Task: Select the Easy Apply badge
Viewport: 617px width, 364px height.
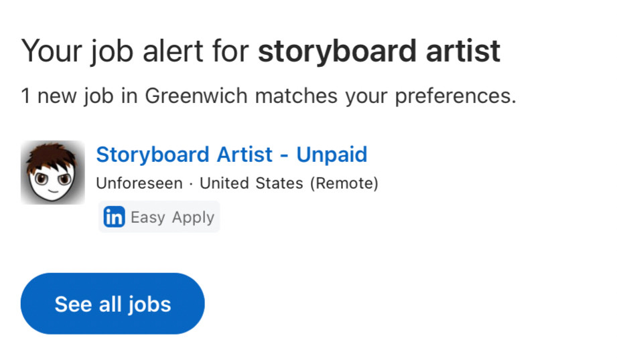Action: pos(159,217)
